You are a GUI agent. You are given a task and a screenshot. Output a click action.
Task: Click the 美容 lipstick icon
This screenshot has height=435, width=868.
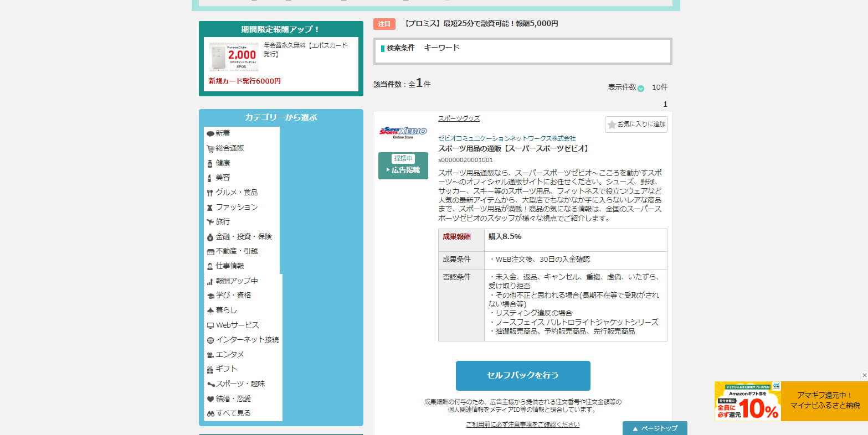click(210, 178)
